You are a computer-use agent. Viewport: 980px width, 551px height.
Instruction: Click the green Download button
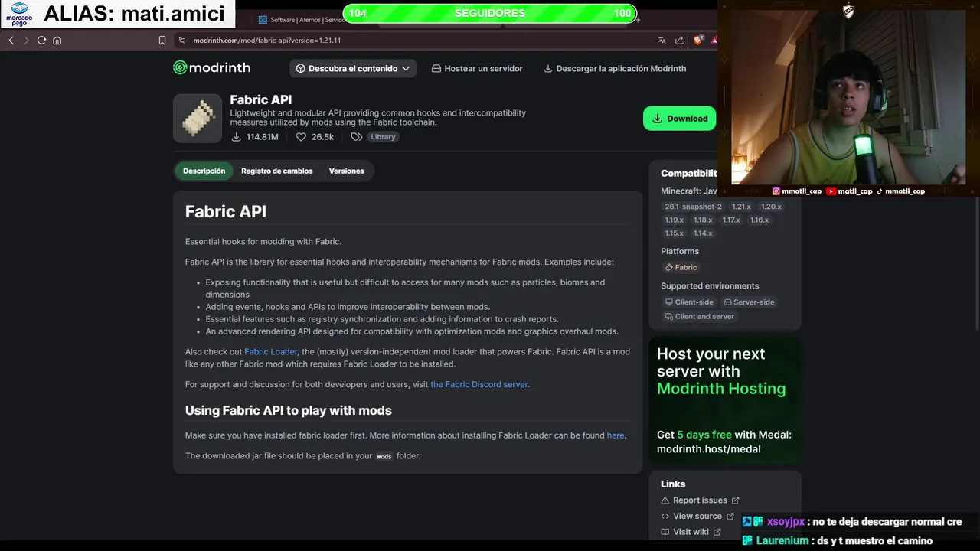click(679, 119)
